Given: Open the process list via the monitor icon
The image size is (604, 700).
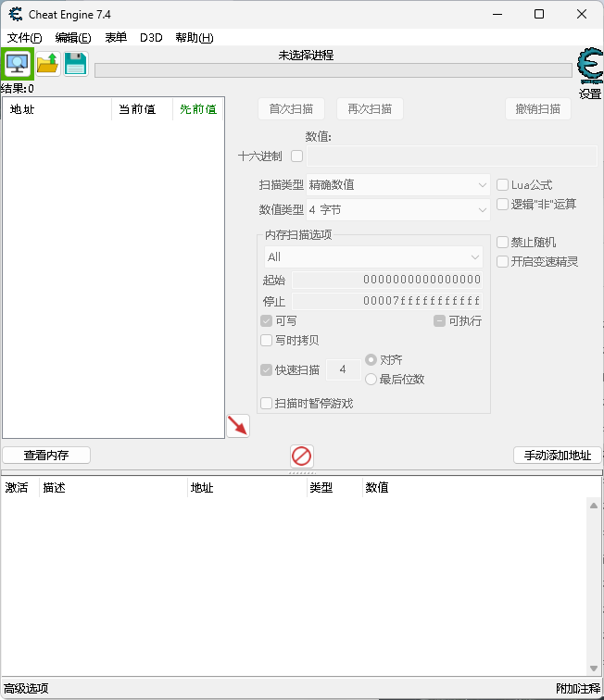Looking at the screenshot, I should point(18,64).
